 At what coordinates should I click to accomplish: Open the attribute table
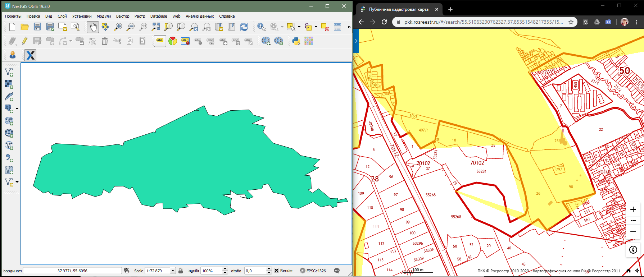tap(337, 27)
